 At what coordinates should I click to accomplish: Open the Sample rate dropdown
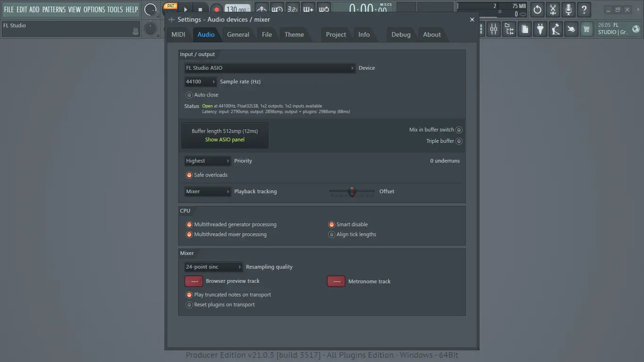click(200, 81)
